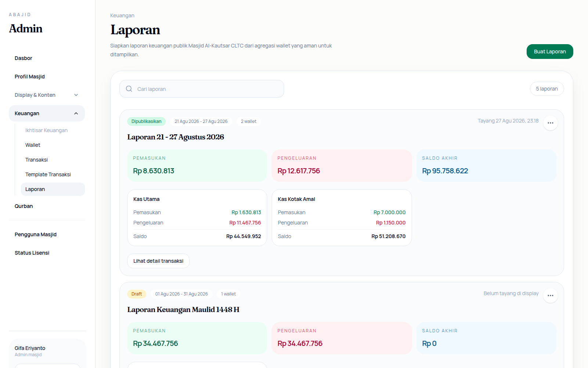
Task: Open the Display & Konten menu item
Action: click(x=47, y=95)
